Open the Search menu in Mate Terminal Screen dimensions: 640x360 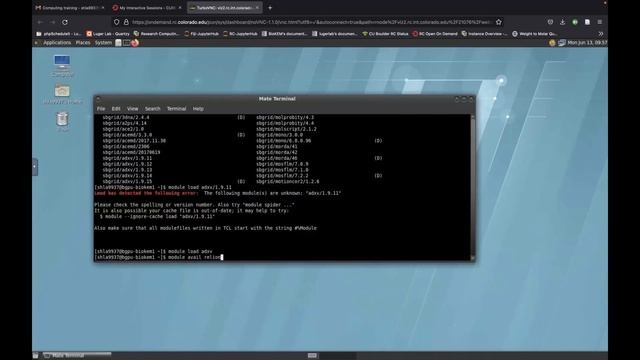coord(153,109)
